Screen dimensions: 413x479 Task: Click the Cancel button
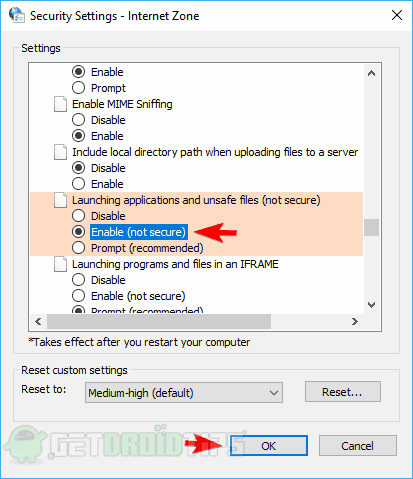[358, 446]
